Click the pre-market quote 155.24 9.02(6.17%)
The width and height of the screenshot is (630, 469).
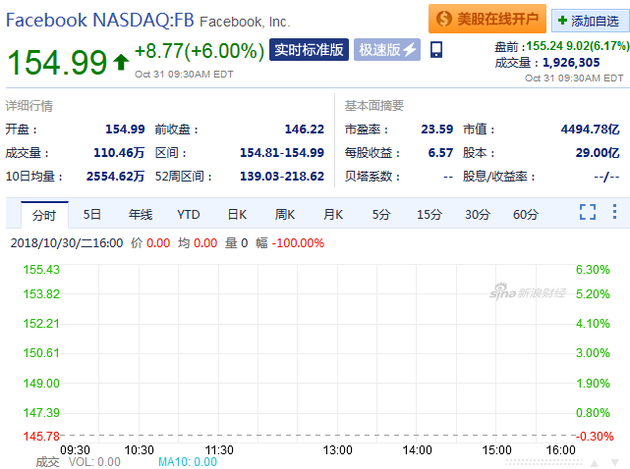tap(578, 46)
